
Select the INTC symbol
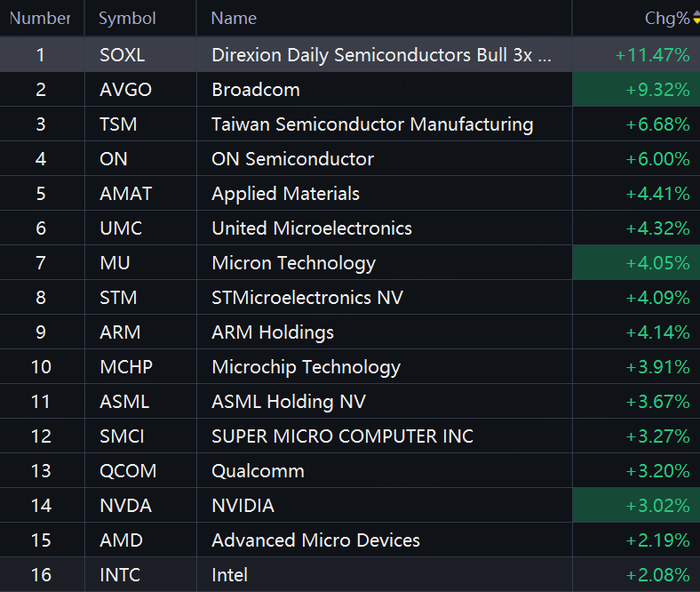120,575
